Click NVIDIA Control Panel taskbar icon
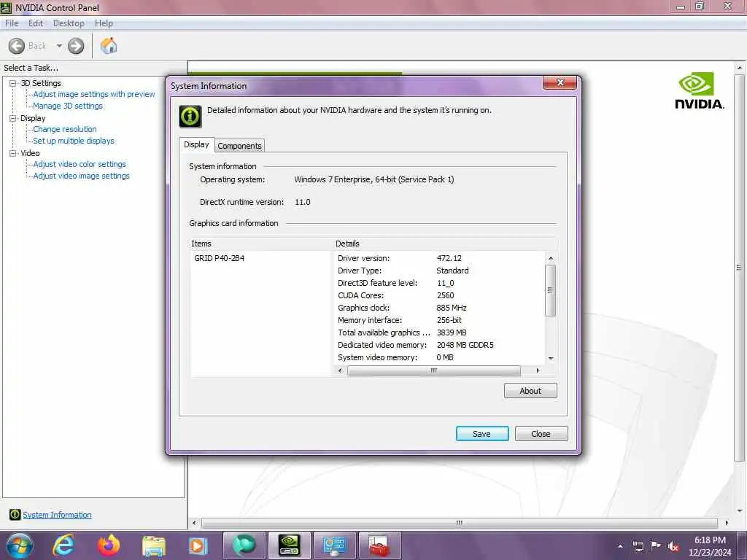 (289, 545)
